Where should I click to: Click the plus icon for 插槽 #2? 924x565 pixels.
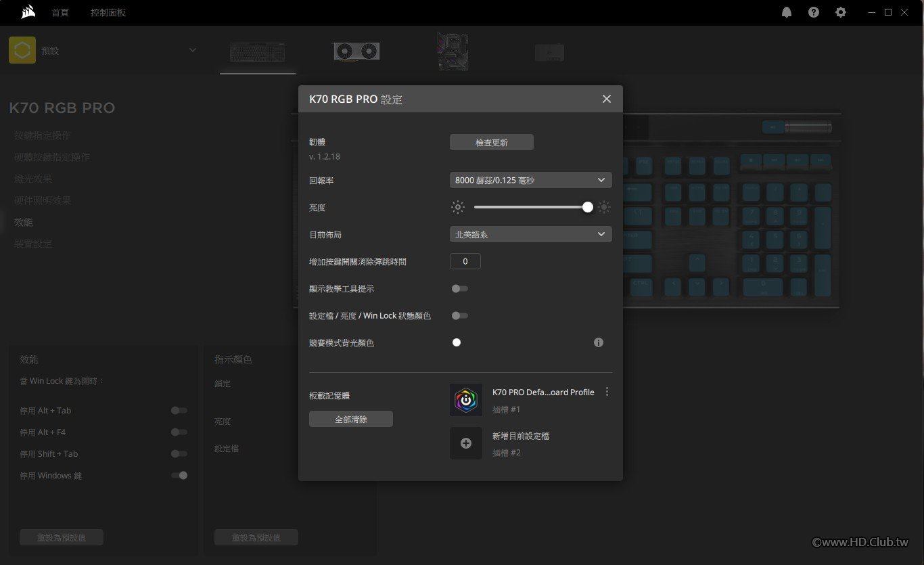point(466,443)
